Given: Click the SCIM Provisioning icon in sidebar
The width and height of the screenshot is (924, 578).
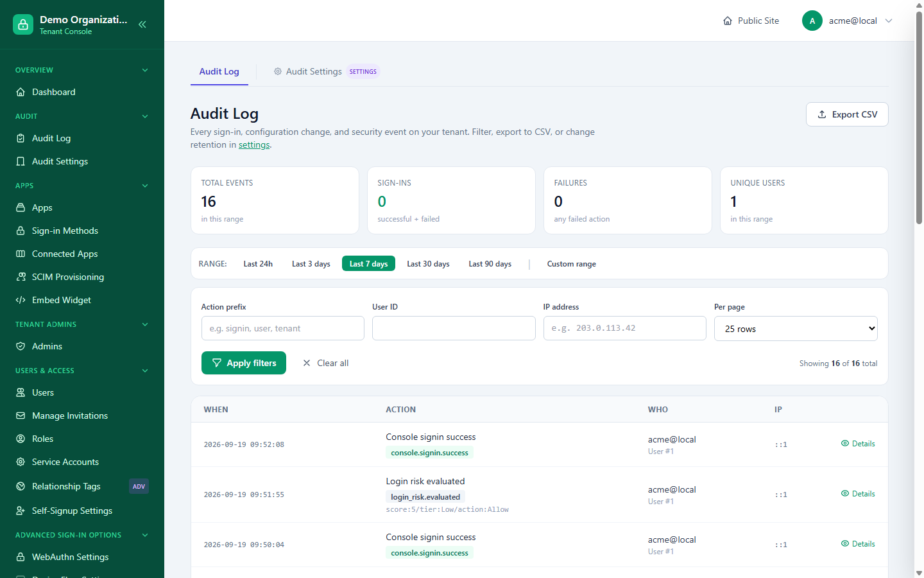Looking at the screenshot, I should (x=21, y=277).
